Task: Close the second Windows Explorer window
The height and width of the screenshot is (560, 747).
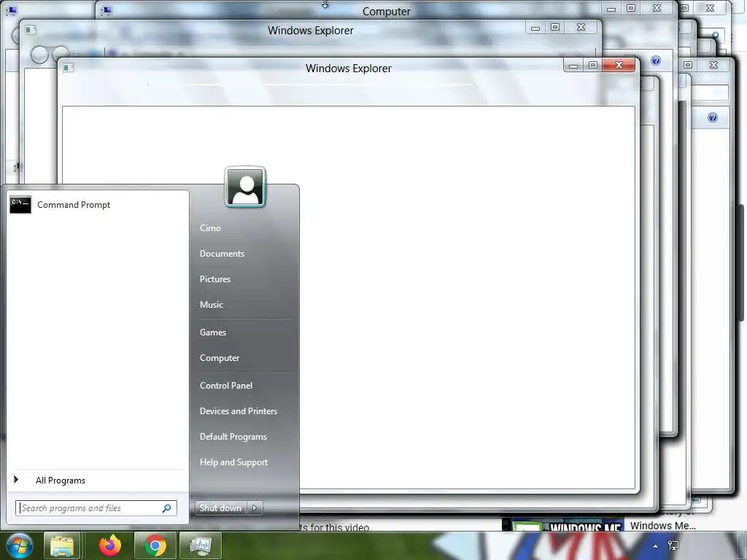Action: click(x=581, y=27)
